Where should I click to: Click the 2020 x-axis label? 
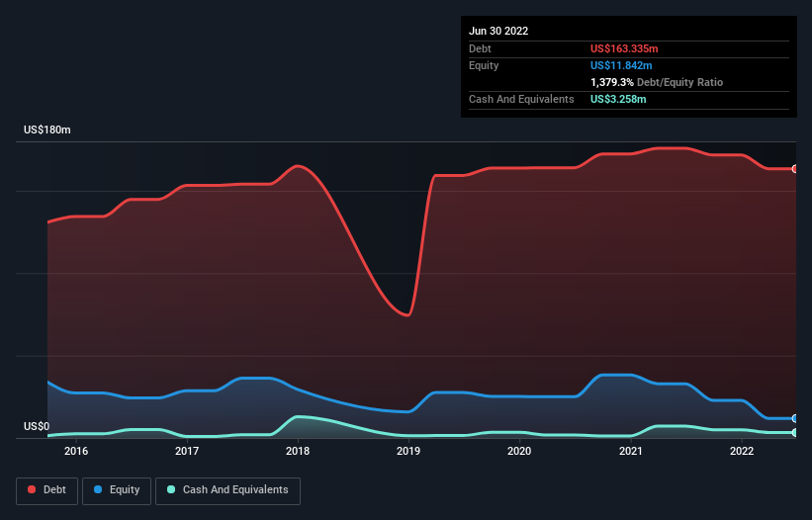pos(519,451)
